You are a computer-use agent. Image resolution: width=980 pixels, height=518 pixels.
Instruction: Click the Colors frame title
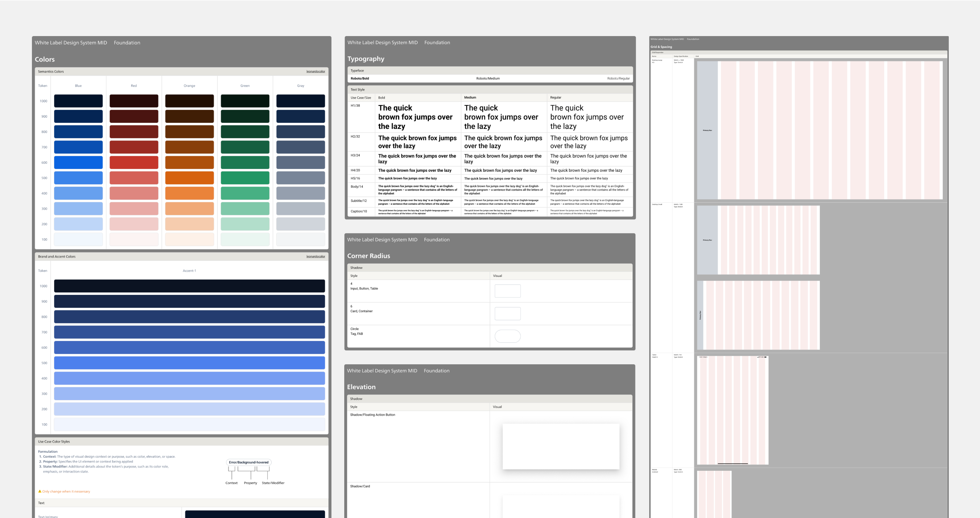point(45,59)
